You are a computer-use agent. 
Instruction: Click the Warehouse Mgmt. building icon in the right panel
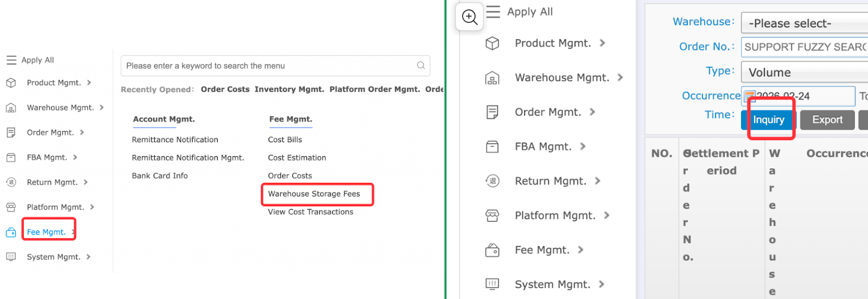tap(492, 78)
